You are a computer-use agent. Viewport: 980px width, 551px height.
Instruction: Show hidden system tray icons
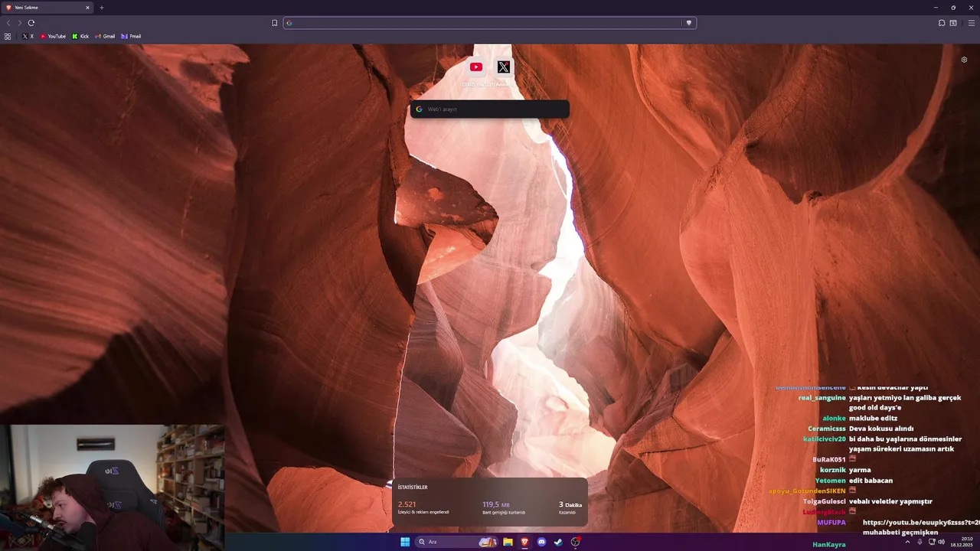[907, 542]
